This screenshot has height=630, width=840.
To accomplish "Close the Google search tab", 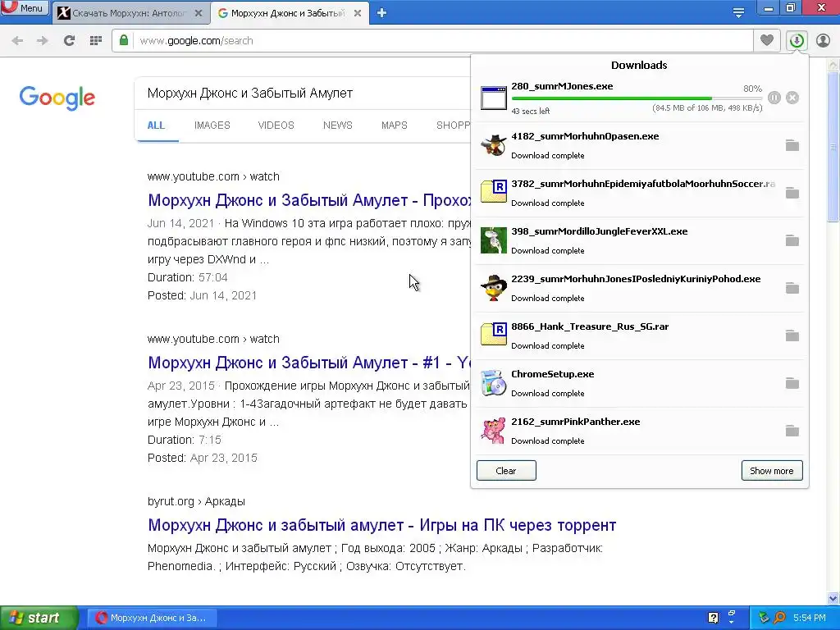I will pos(358,13).
